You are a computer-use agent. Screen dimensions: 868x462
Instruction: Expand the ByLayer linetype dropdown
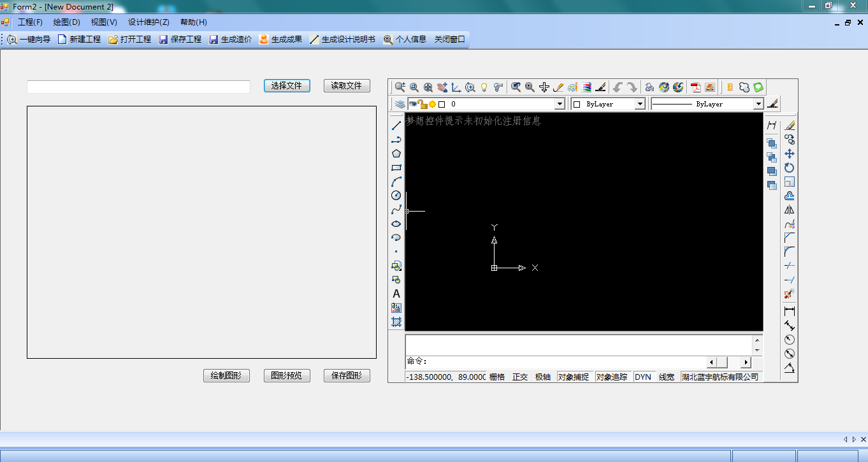758,104
